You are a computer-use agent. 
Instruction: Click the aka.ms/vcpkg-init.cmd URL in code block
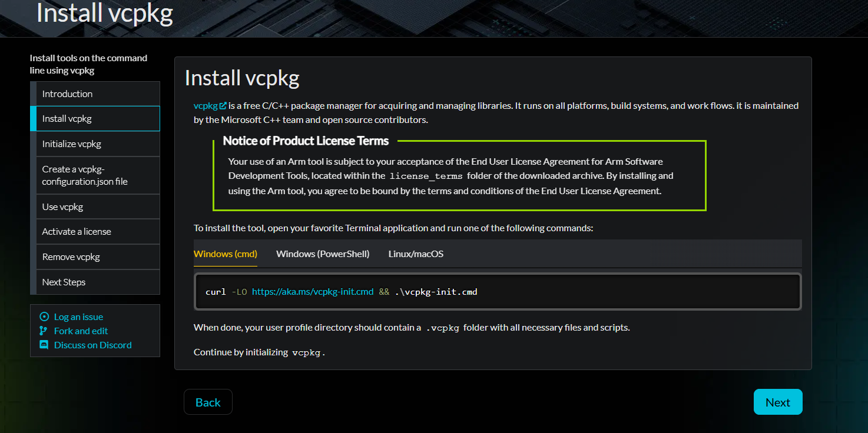313,292
